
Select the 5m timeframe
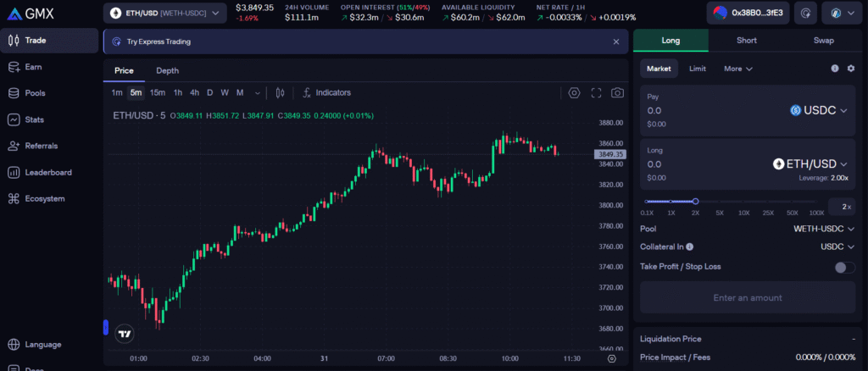pos(136,93)
